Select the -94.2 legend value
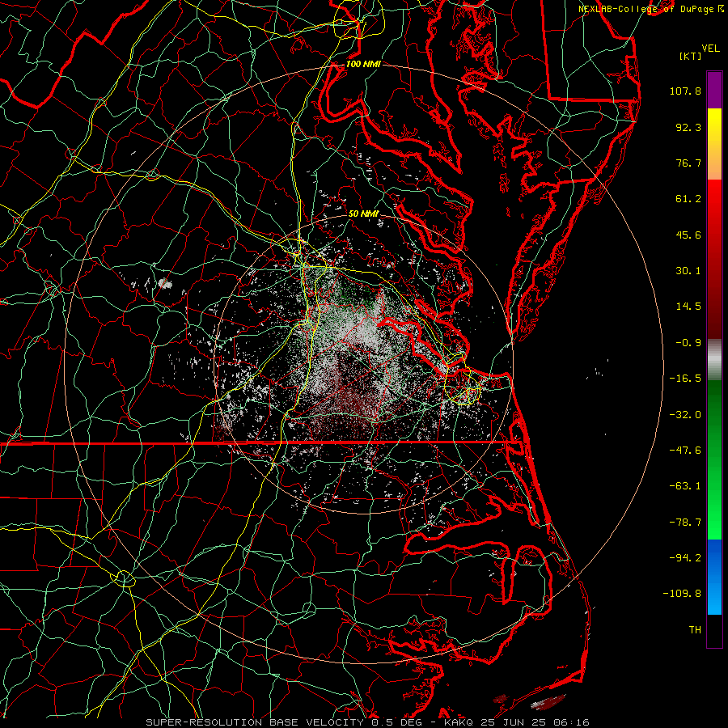728x728 pixels. click(x=685, y=557)
